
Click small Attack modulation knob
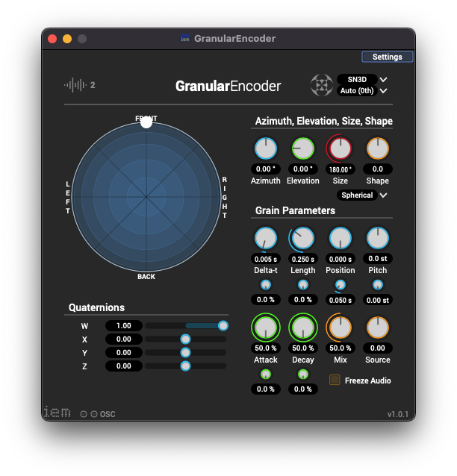266,375
